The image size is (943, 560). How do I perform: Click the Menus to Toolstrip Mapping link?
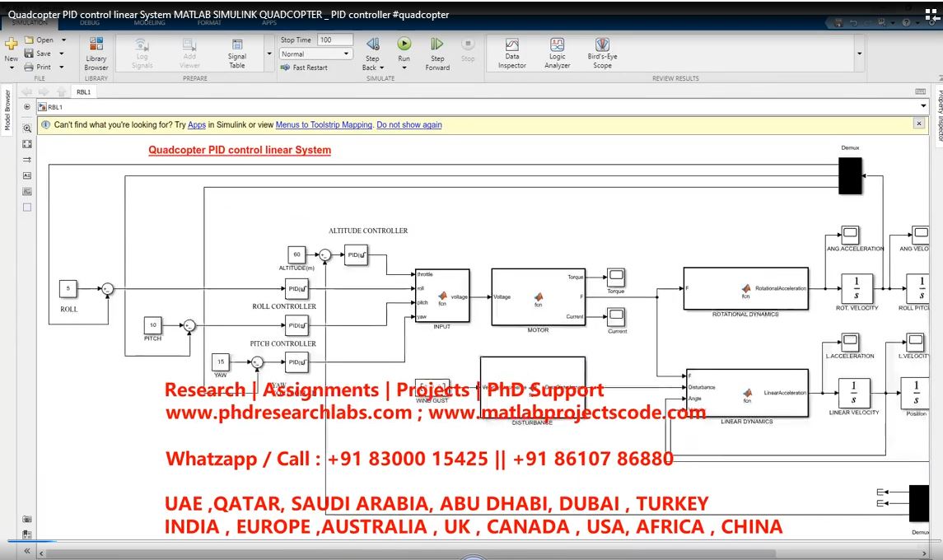point(324,124)
